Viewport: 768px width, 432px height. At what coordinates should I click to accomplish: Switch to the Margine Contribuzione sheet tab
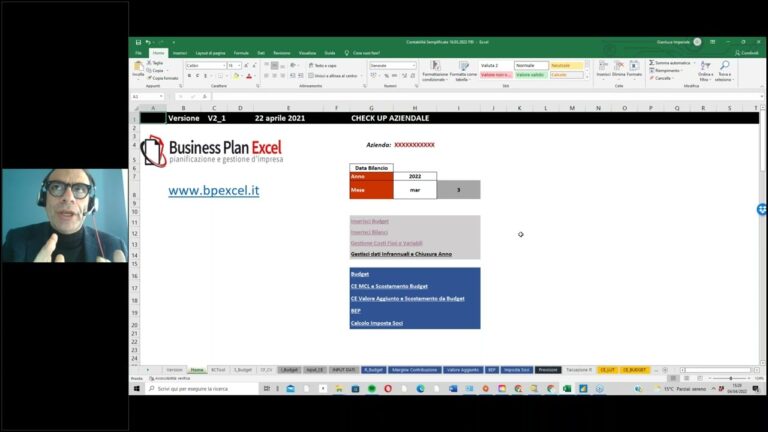414,370
